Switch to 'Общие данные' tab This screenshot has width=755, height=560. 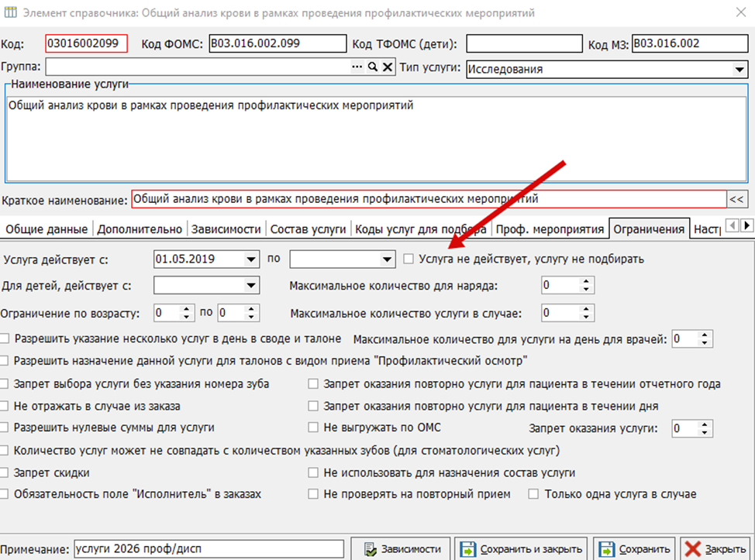[x=47, y=229]
